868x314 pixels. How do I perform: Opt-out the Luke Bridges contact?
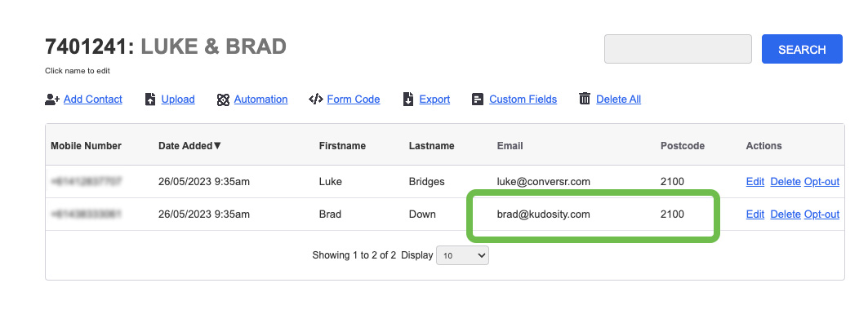coord(821,181)
